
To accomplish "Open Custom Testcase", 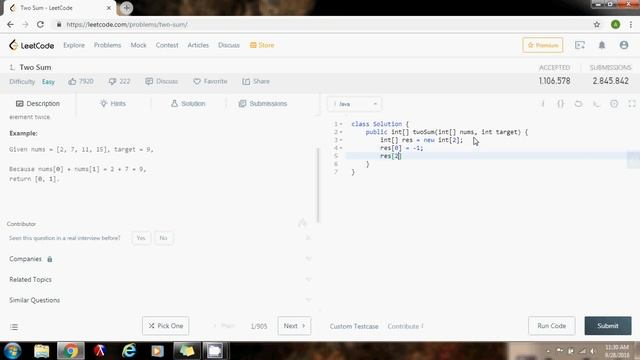I will [354, 327].
